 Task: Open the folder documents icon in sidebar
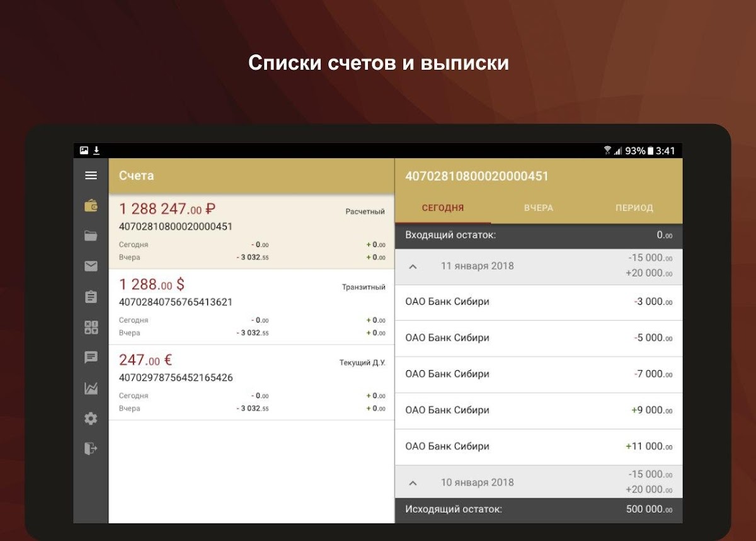tap(91, 236)
